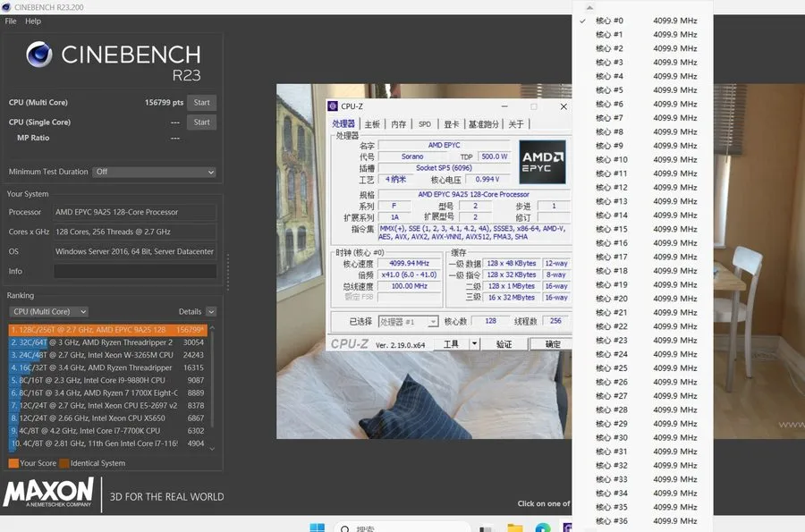
Task: Click the ranking list scroll up arrow
Action: (x=212, y=327)
